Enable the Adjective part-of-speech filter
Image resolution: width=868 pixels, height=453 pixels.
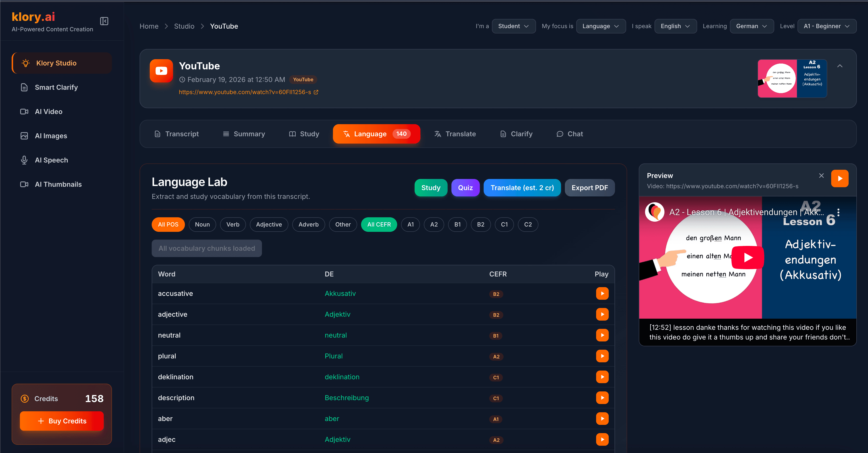pyautogui.click(x=269, y=224)
